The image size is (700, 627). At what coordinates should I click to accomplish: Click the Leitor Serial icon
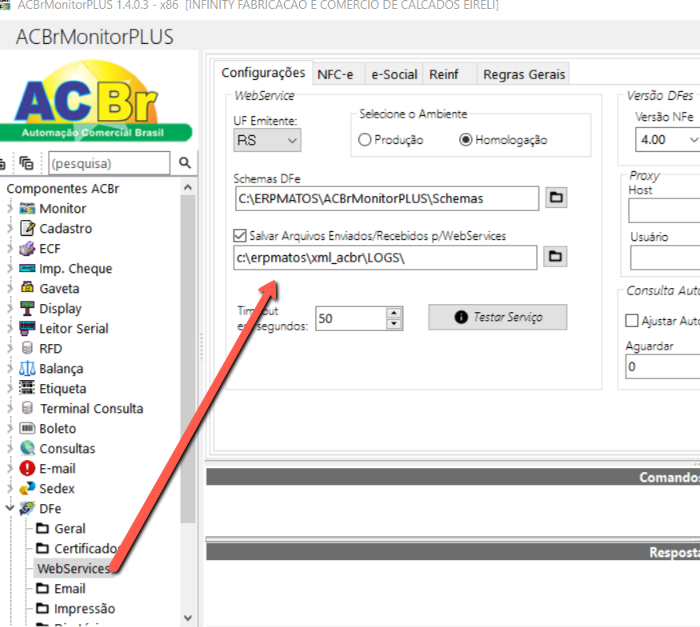(x=27, y=328)
